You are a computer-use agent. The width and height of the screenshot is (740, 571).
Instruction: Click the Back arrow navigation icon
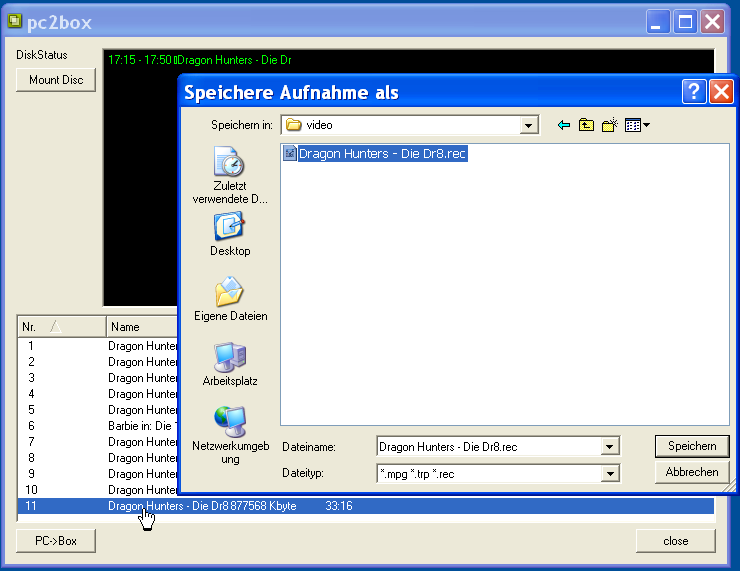[x=564, y=125]
